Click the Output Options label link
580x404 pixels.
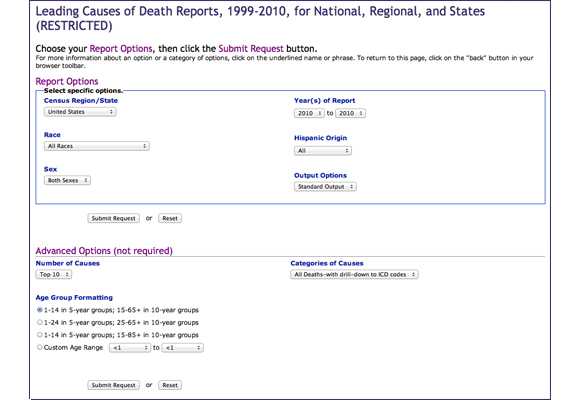click(320, 175)
